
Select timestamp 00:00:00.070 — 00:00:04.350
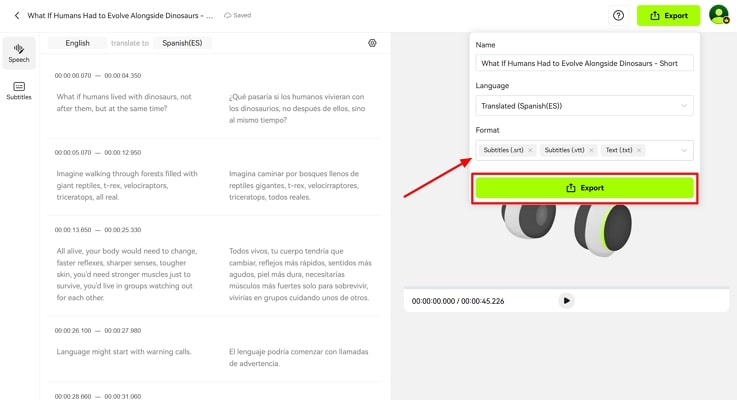tap(98, 75)
